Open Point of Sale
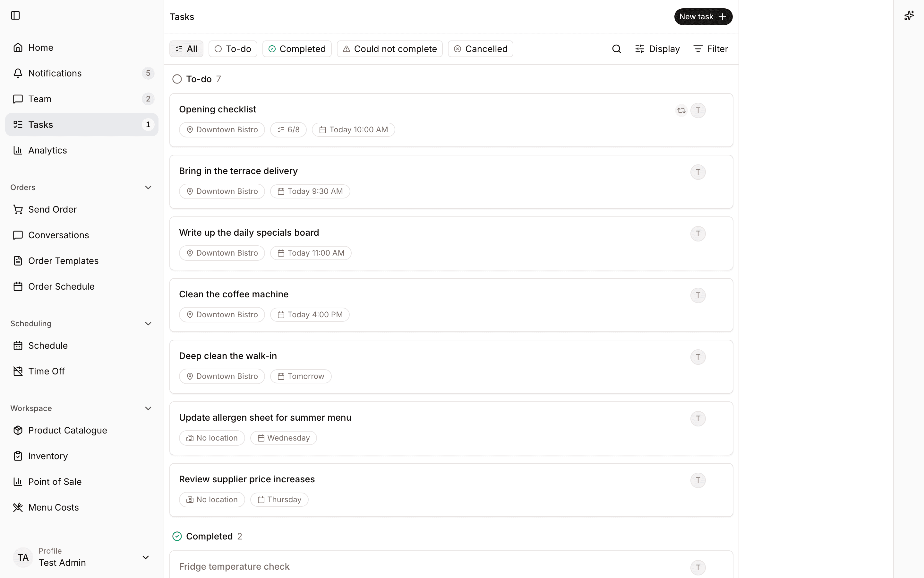Viewport: 924px width, 578px height. pyautogui.click(x=82, y=482)
